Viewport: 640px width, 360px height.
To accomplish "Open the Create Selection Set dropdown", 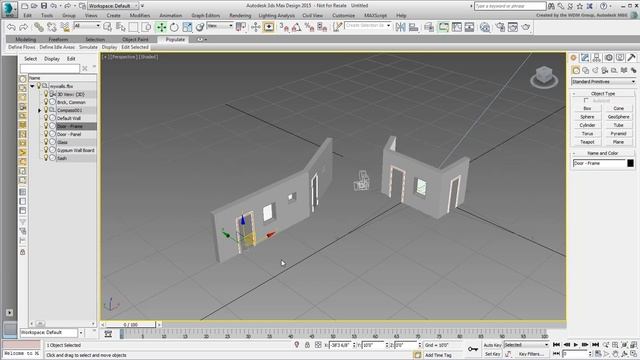I will (x=367, y=26).
